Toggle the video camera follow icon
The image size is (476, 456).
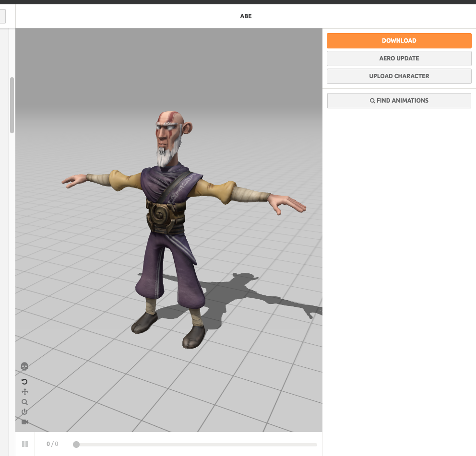(x=24, y=422)
